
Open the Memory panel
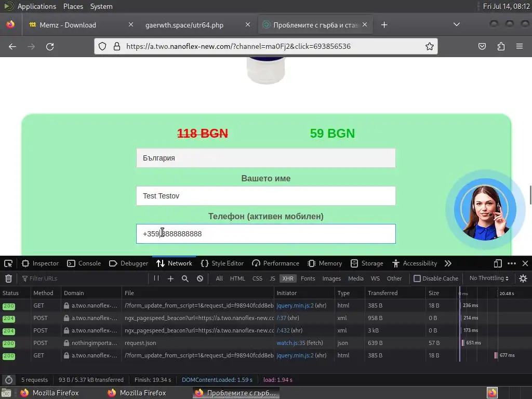[325, 263]
